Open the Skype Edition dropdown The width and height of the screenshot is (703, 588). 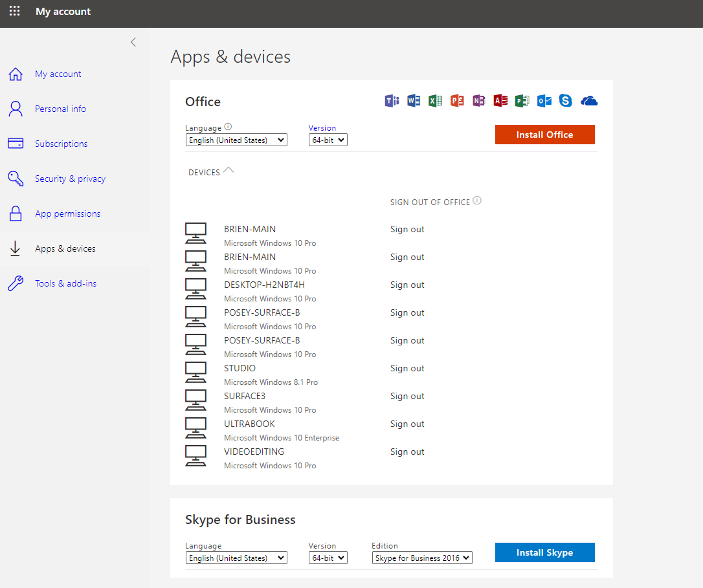(x=422, y=558)
